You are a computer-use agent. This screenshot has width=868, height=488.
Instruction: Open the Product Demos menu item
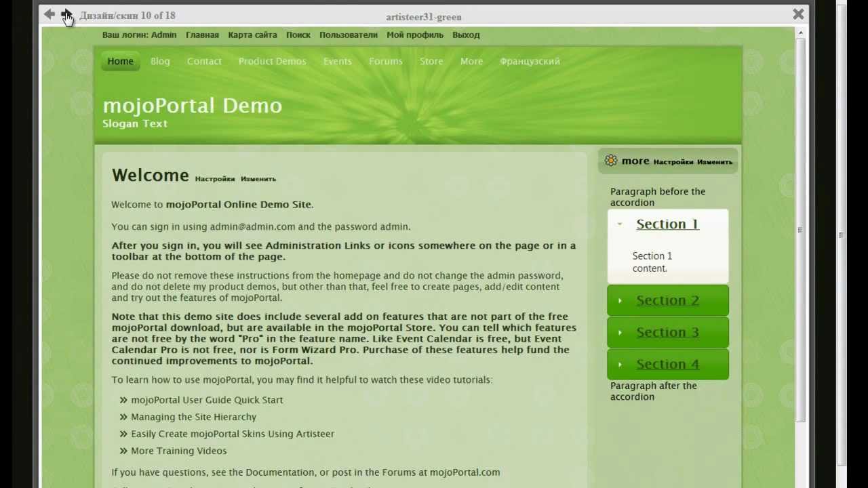point(272,61)
